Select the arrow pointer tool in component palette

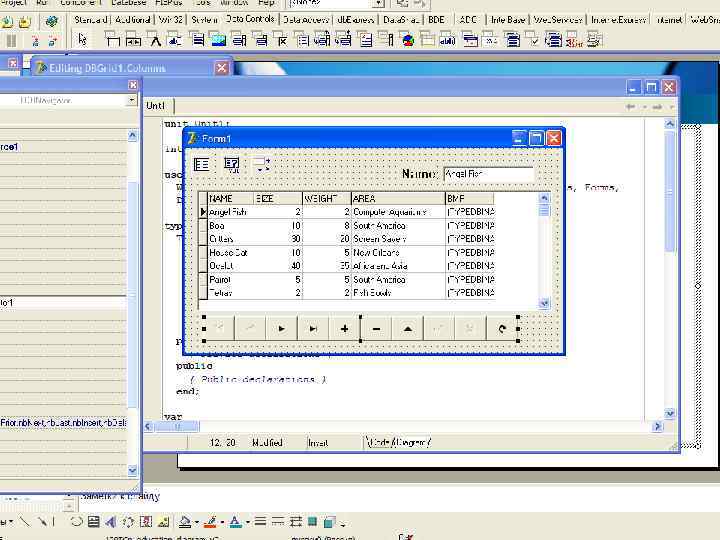(82, 39)
